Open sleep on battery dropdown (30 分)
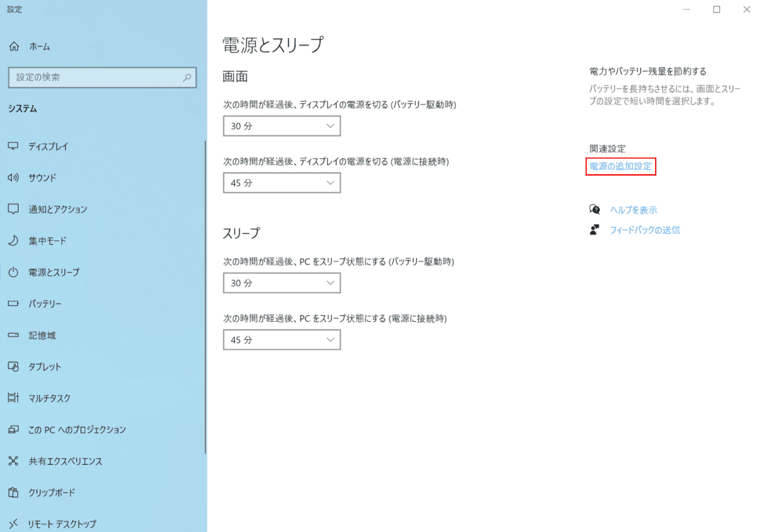This screenshot has width=760, height=532. tap(282, 283)
